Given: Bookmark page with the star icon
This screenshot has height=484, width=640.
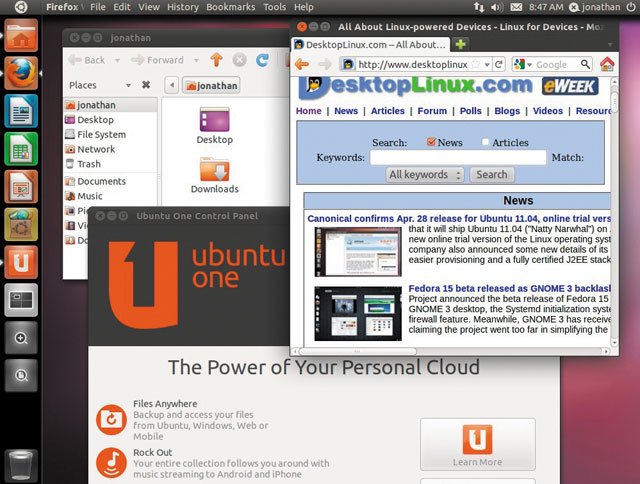Looking at the screenshot, I should (476, 64).
